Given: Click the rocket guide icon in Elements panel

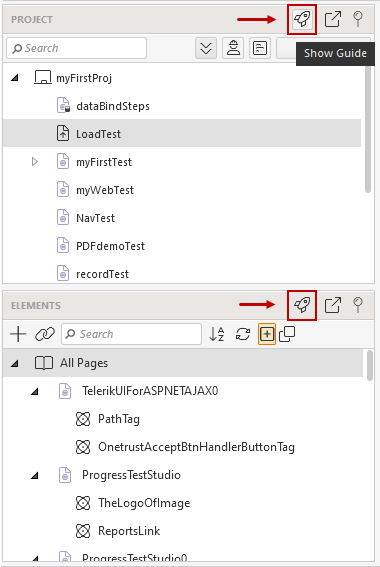Looking at the screenshot, I should tap(302, 305).
